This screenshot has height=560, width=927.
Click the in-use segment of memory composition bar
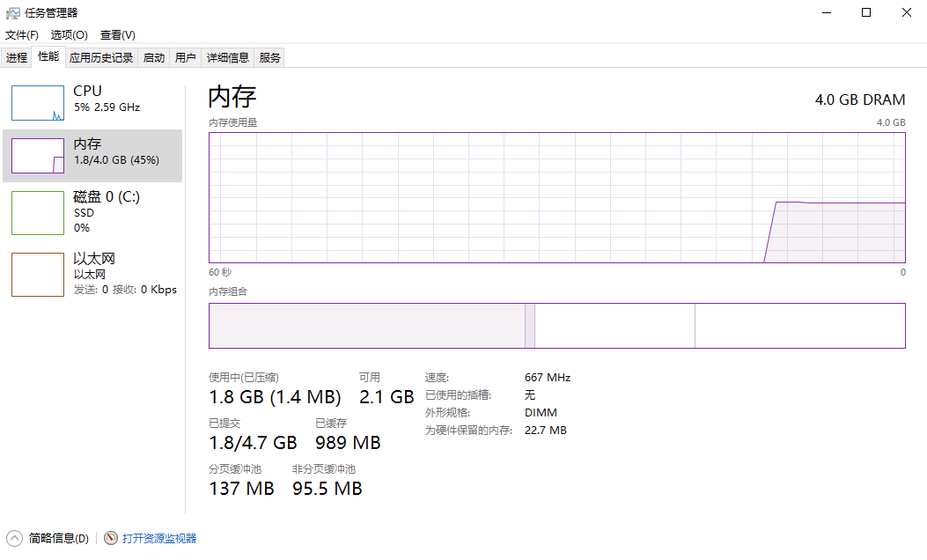pos(367,326)
